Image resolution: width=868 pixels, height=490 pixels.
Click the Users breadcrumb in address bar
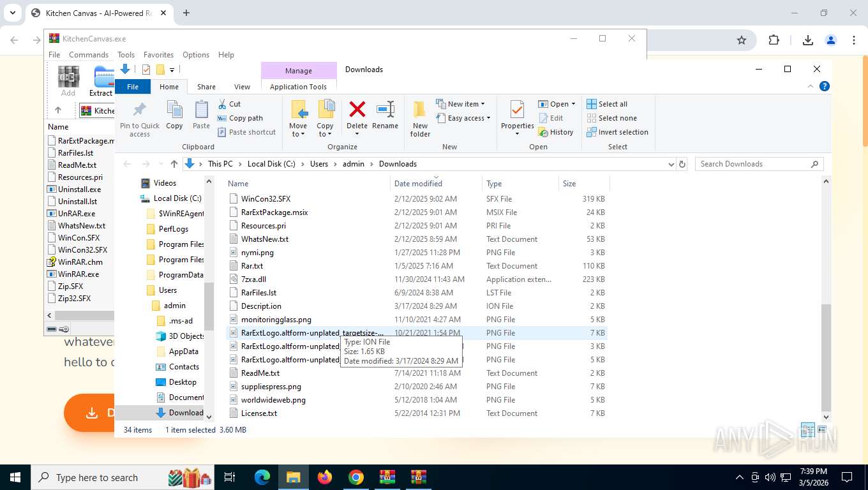(x=319, y=164)
